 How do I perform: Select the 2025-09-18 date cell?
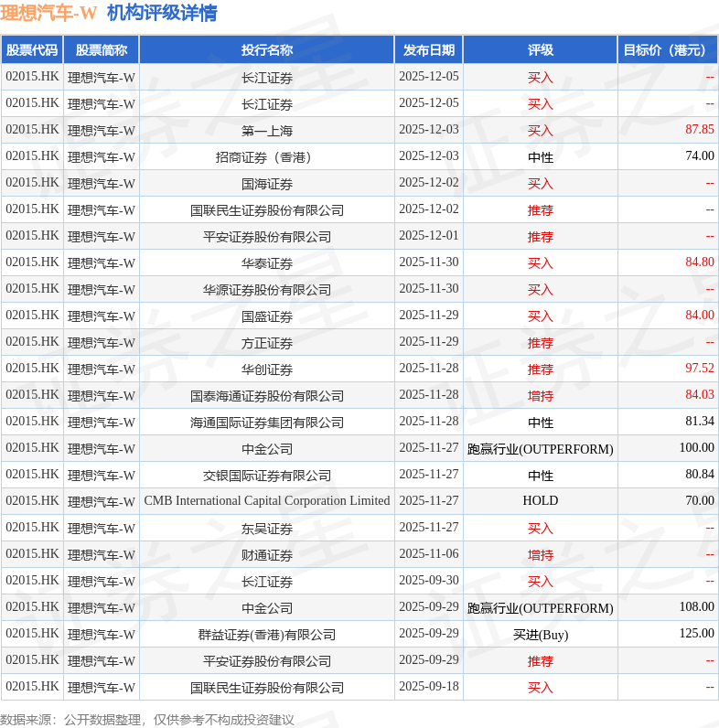tap(428, 687)
